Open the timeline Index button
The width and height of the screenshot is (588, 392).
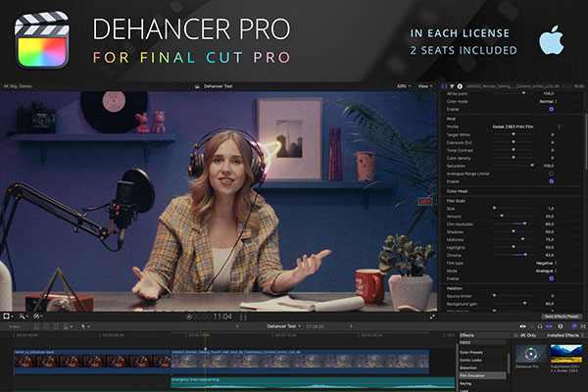coord(15,326)
